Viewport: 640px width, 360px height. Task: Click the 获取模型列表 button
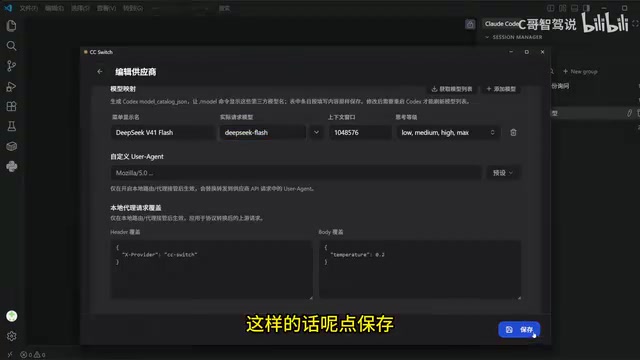point(451,89)
